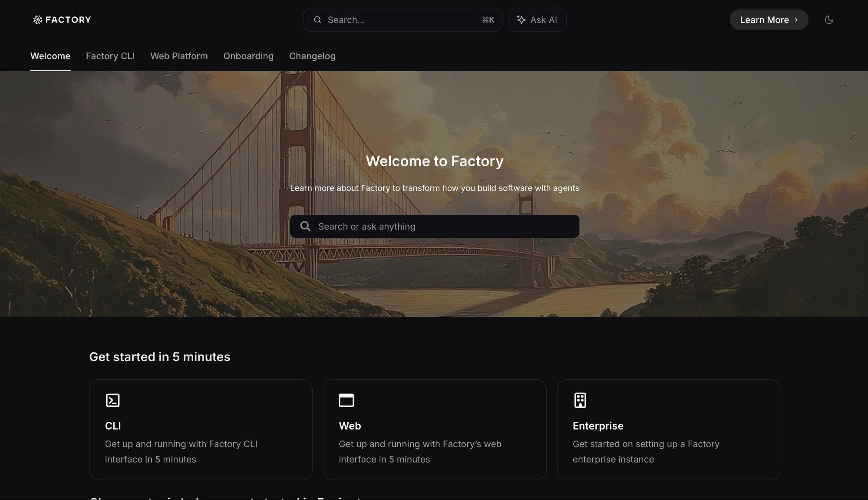868x500 pixels.
Task: Click the building icon on the Enterprise card
Action: coord(580,400)
